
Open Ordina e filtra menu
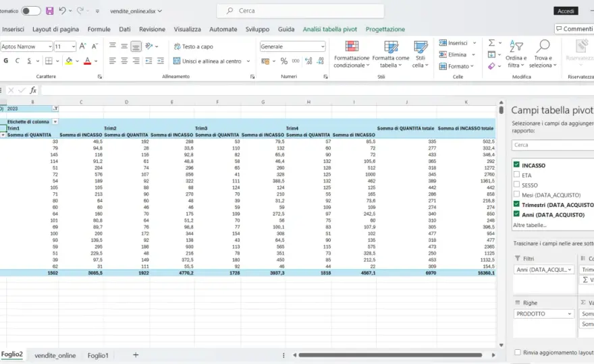click(x=516, y=55)
